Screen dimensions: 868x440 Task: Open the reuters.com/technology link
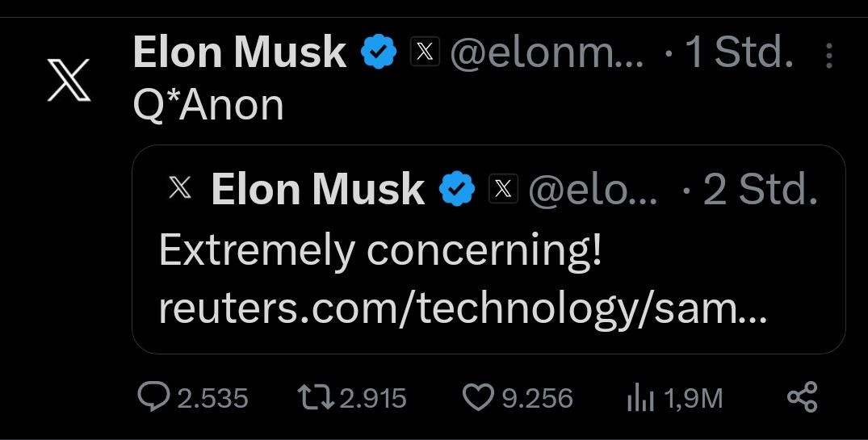tap(463, 310)
